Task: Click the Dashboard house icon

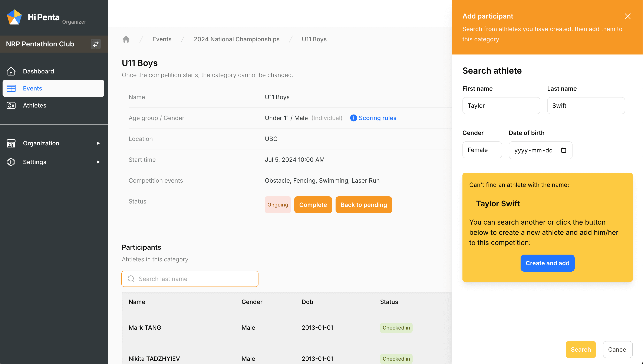Action: point(11,71)
